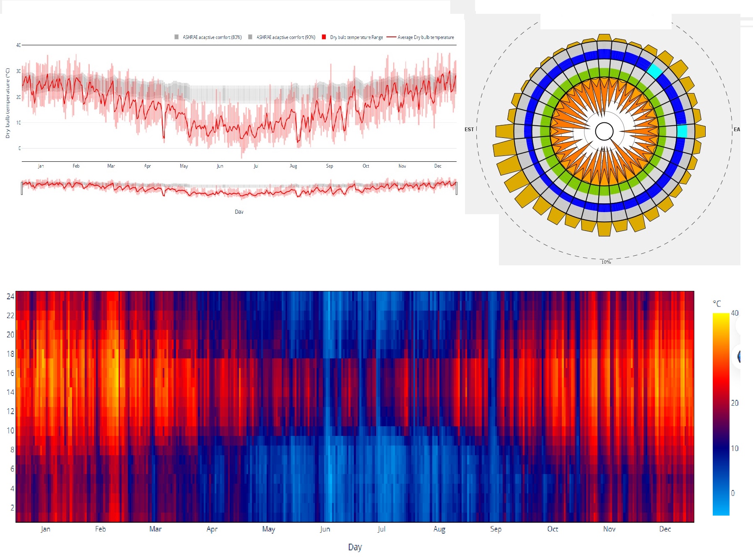Viewport: 753px width, 560px height.
Task: Hide the Dry bulb temperature Range series
Action: click(353, 37)
